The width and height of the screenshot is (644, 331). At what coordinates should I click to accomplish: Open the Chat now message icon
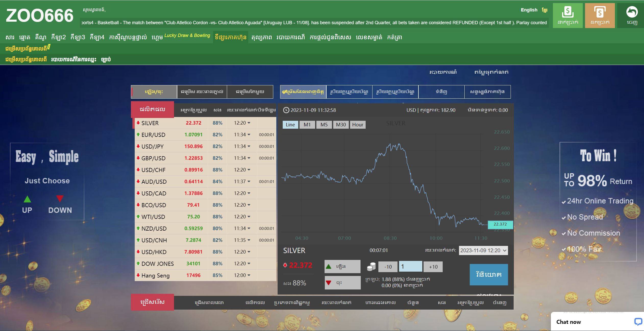pos(638,322)
